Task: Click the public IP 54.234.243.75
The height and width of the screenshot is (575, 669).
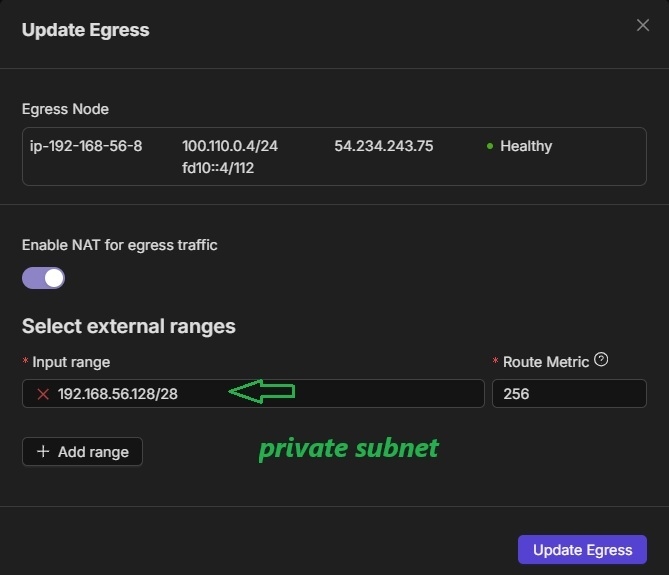Action: (383, 146)
